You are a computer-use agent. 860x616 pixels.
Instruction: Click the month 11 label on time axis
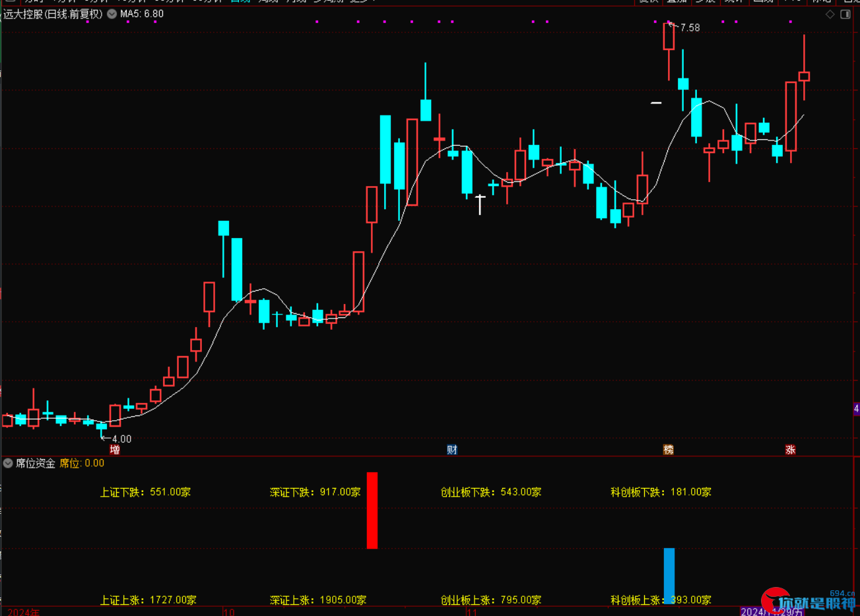[x=472, y=612]
